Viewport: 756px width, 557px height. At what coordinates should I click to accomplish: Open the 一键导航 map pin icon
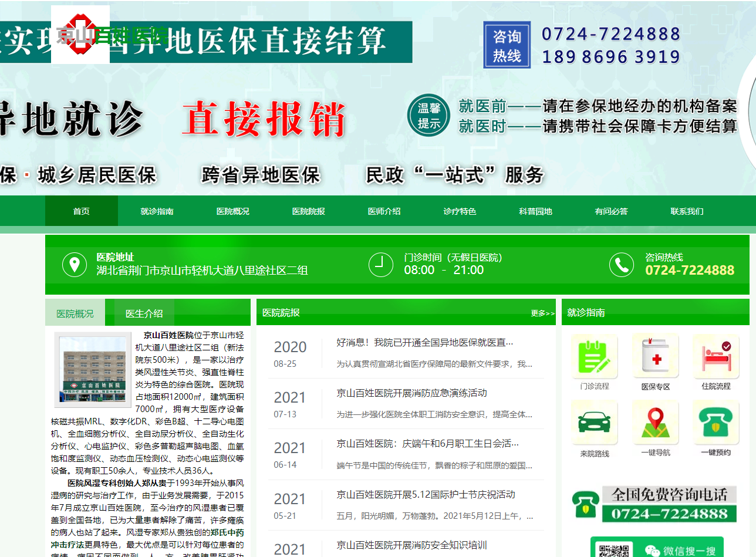tap(656, 423)
